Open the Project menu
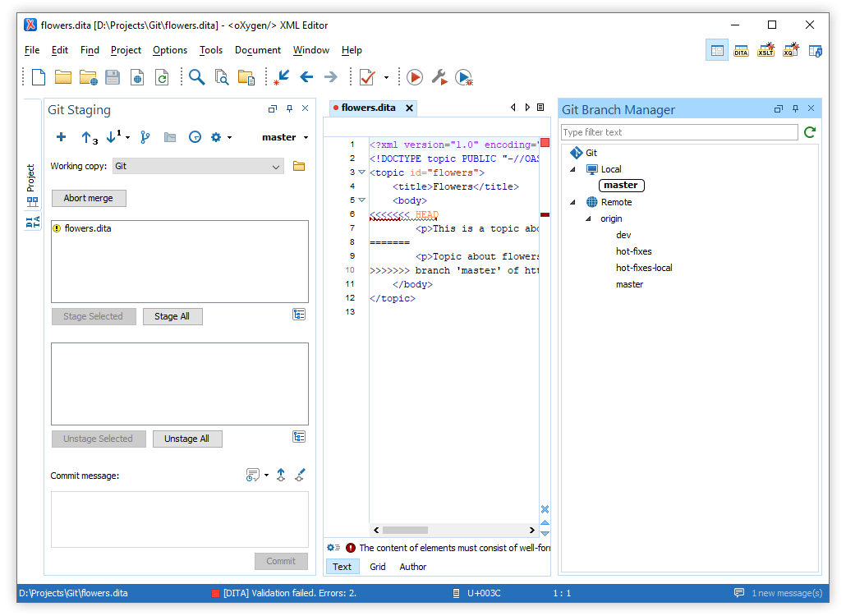The height and width of the screenshot is (616, 846). click(126, 50)
